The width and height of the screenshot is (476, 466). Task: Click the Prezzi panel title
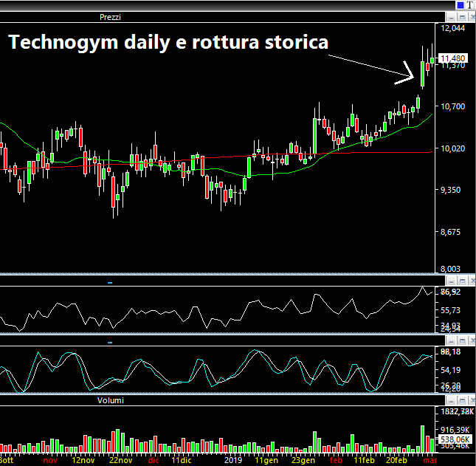click(110, 17)
